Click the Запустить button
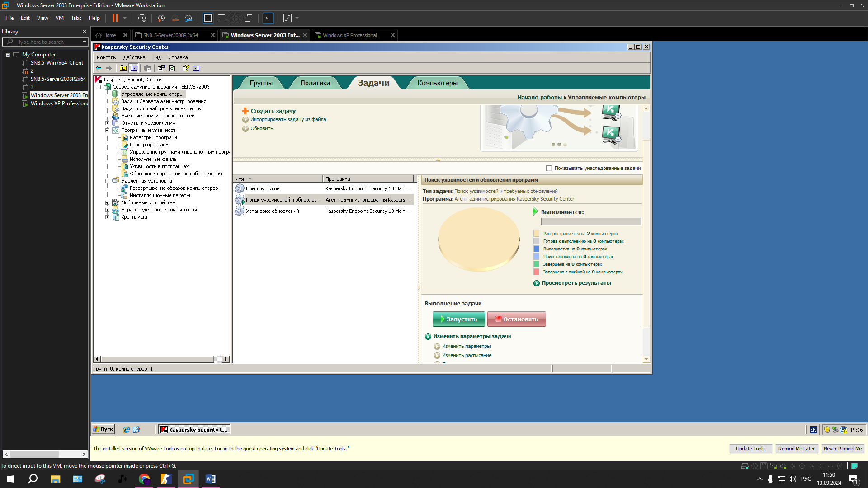The width and height of the screenshot is (868, 488). click(459, 319)
